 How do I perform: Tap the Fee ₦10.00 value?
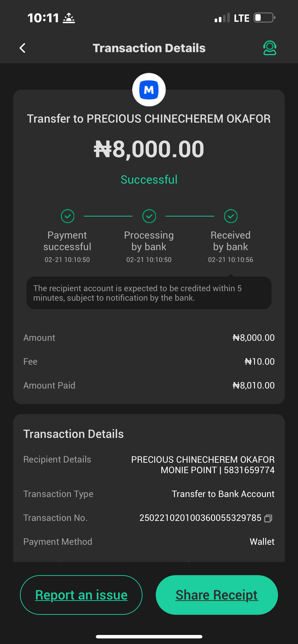(259, 361)
